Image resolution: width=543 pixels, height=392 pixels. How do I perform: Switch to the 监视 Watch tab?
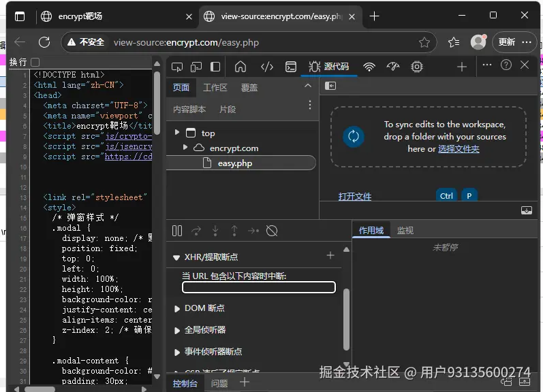405,231
